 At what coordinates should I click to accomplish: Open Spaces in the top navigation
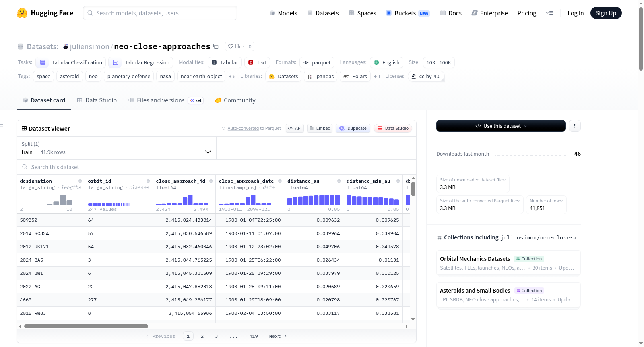362,13
